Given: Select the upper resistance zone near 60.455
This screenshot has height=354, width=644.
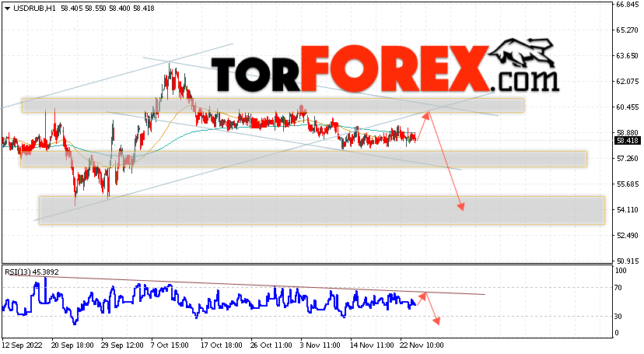Looking at the screenshot, I should (273, 106).
